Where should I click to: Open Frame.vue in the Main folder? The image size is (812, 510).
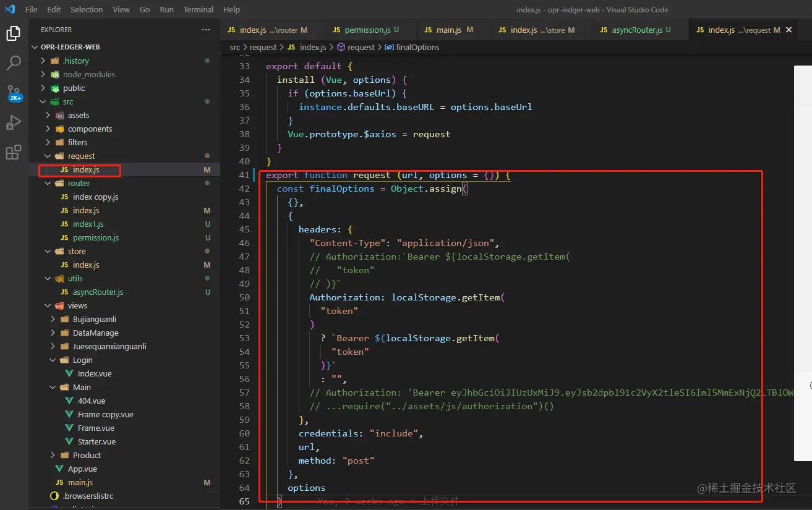(x=96, y=428)
